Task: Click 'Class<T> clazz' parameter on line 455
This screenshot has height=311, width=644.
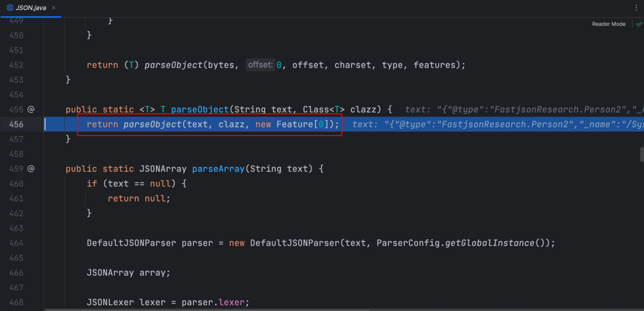Action: [342, 110]
